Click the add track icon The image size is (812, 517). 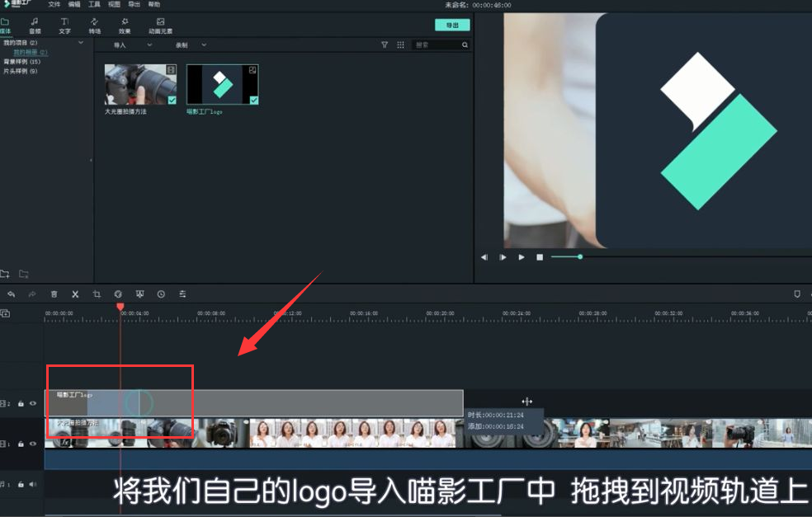tap(5, 313)
